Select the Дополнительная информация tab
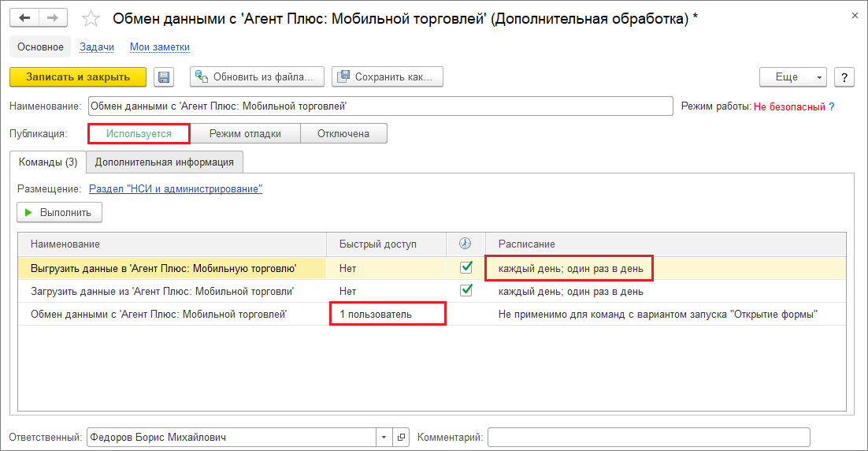 pos(165,162)
